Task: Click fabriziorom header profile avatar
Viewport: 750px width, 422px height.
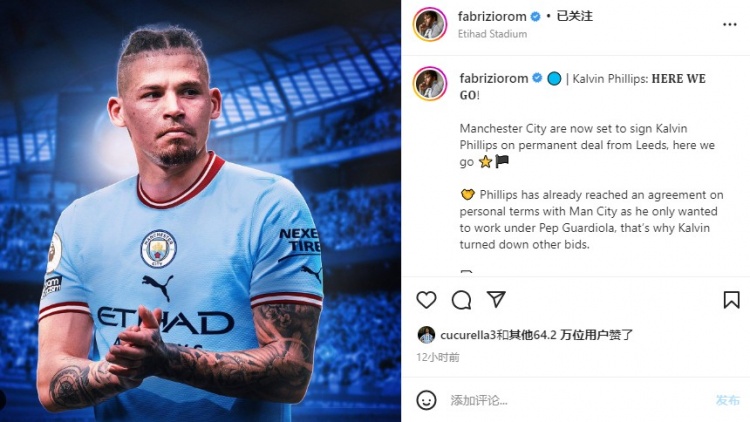Action: point(430,24)
